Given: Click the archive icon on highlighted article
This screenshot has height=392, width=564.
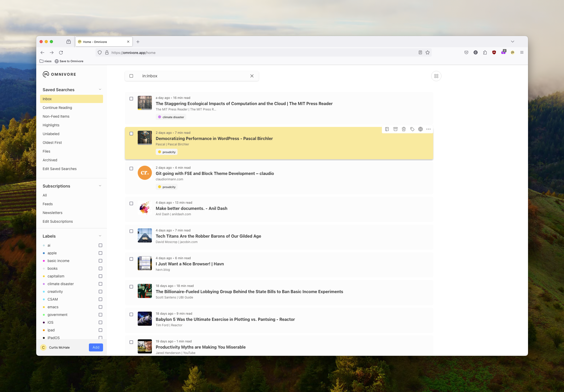Looking at the screenshot, I should click(x=395, y=129).
